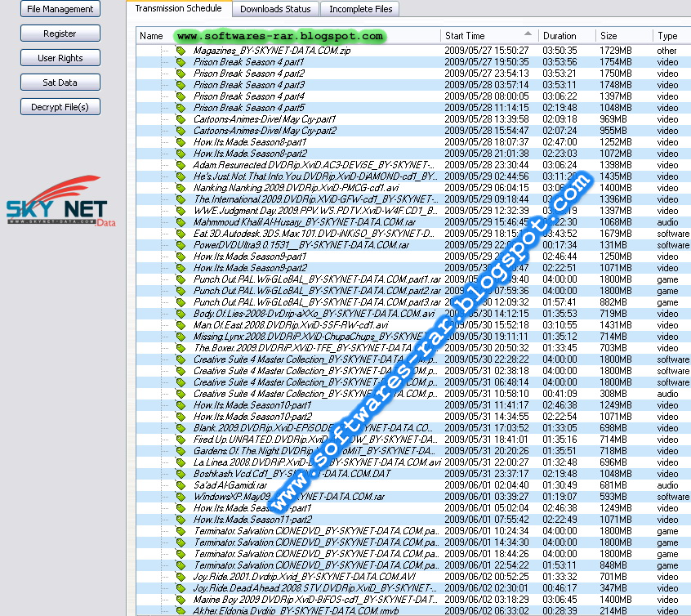Select WindowsXP.May09 file name
The image size is (691, 616).
coord(289,497)
